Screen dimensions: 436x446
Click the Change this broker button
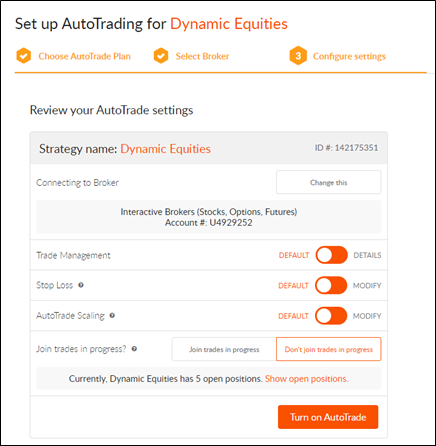pos(329,182)
